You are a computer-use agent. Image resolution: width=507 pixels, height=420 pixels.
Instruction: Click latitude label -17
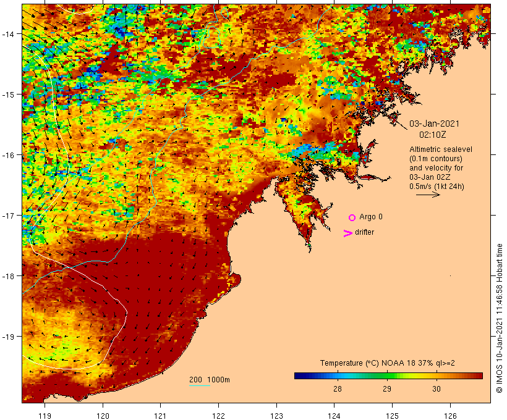(x=7, y=215)
